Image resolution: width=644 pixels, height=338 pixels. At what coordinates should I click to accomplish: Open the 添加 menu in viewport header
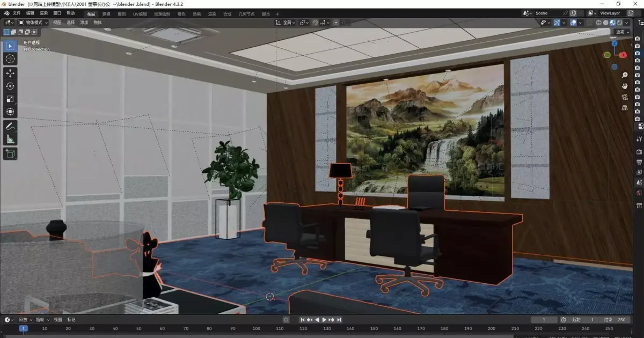[x=84, y=23]
